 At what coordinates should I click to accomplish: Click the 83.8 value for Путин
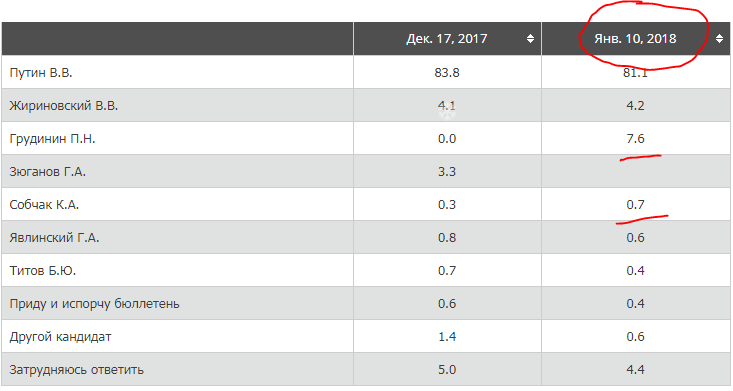[x=447, y=72]
